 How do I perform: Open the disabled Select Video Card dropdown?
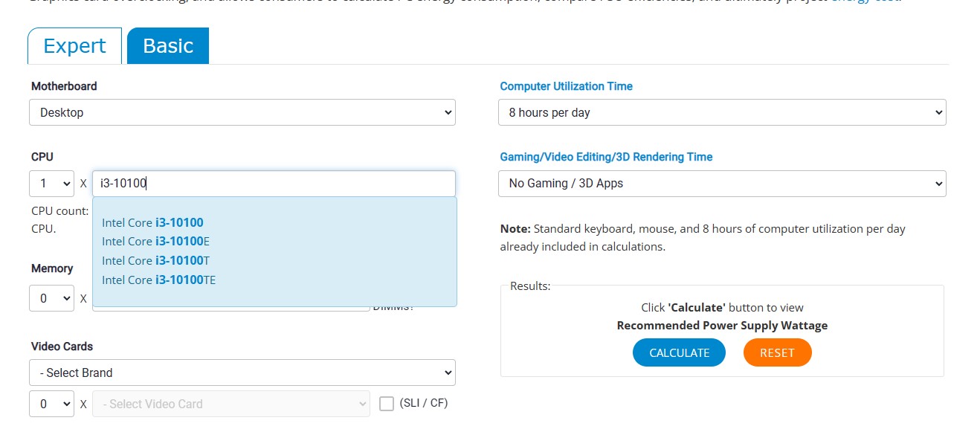pyautogui.click(x=231, y=404)
